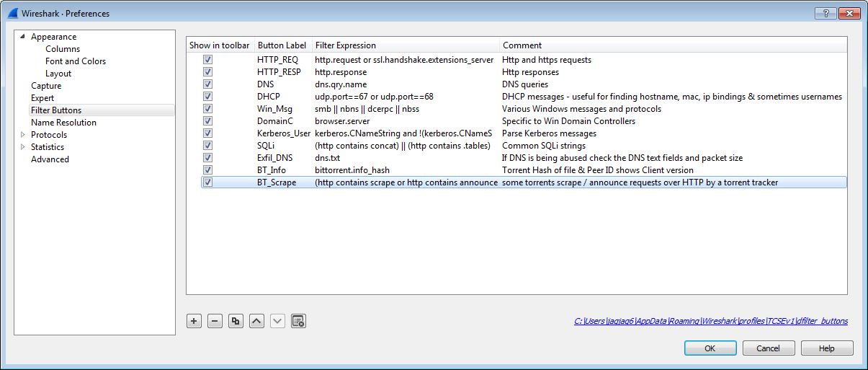Open Capture preferences page
The image size is (868, 370).
[46, 86]
